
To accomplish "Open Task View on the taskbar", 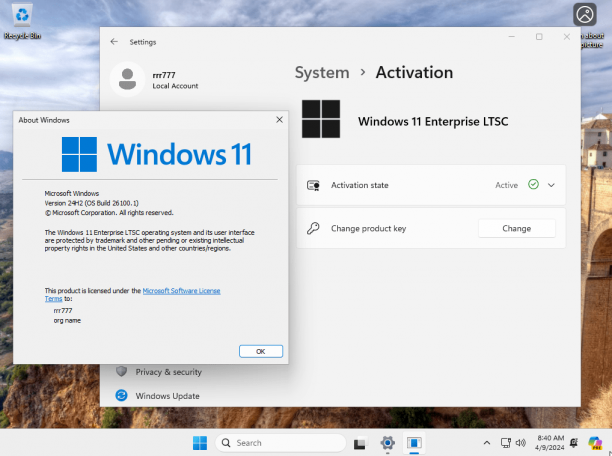I will [x=360, y=443].
